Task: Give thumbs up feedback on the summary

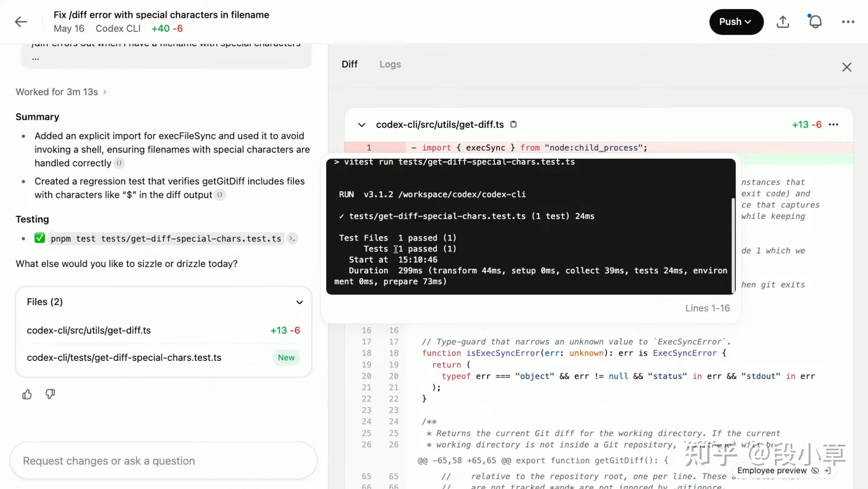Action: 27,394
